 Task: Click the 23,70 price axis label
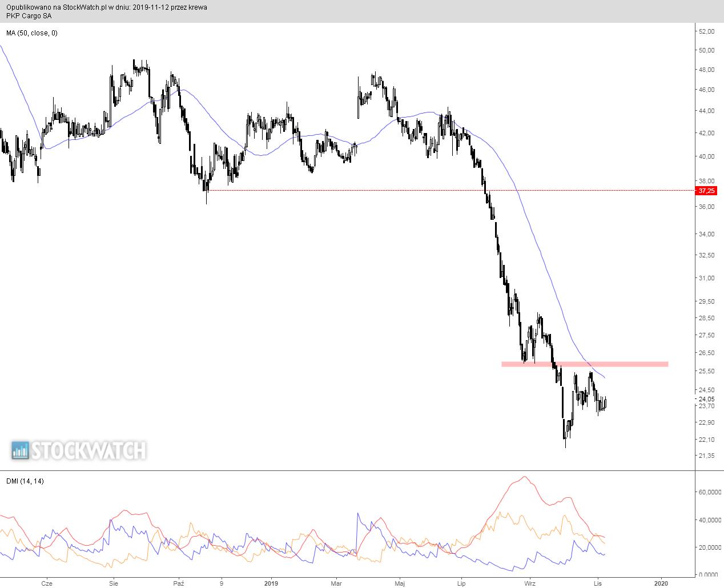706,406
